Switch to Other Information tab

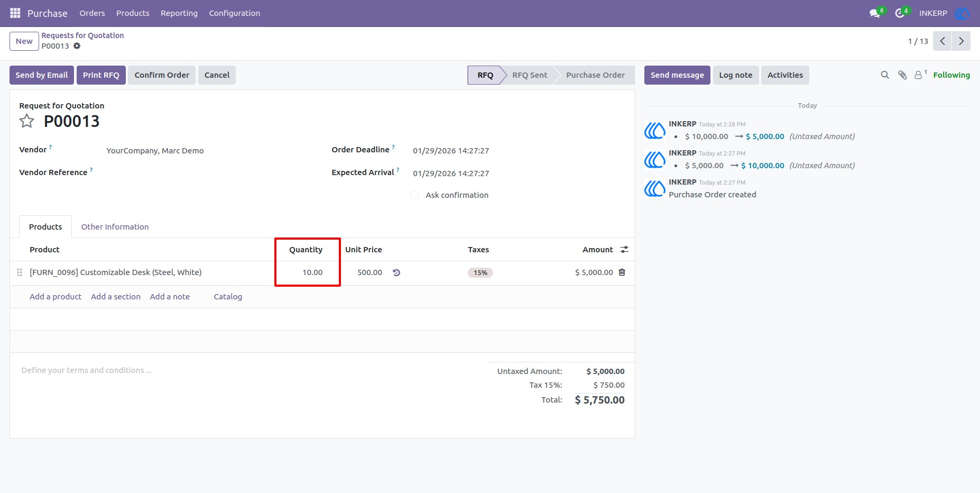click(x=115, y=227)
